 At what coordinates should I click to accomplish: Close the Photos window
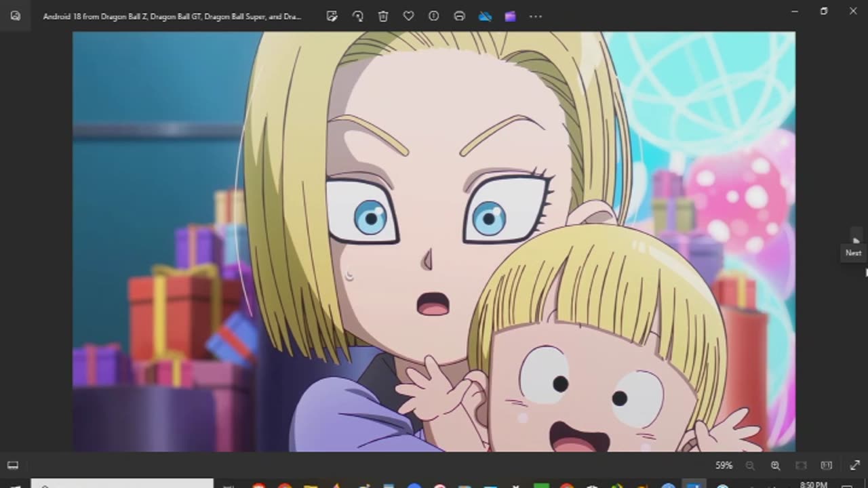click(853, 12)
